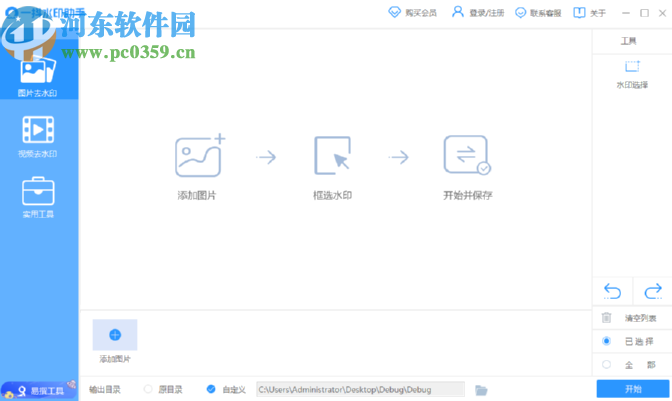
Task: Contact support via 联系客服
Action: pos(538,13)
